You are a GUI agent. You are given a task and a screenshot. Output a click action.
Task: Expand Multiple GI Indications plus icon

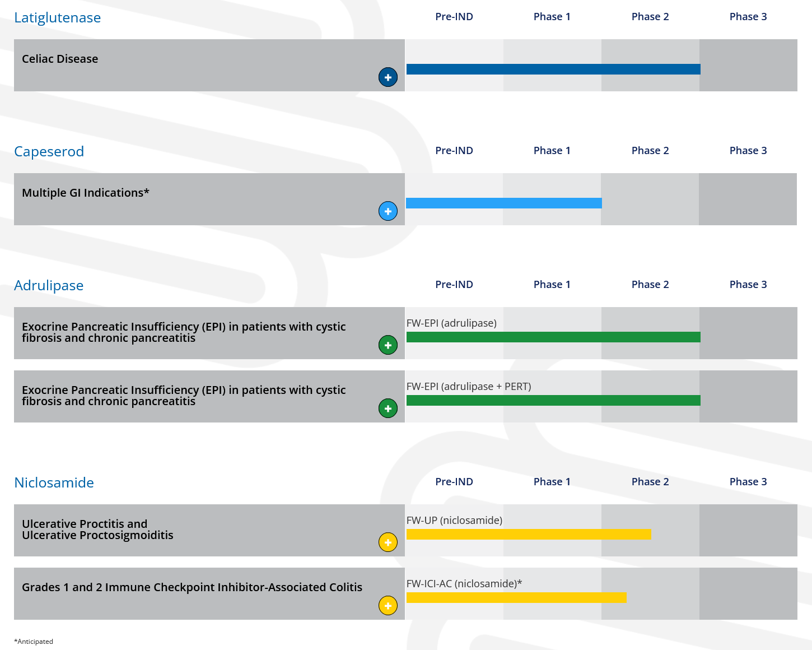tap(388, 211)
